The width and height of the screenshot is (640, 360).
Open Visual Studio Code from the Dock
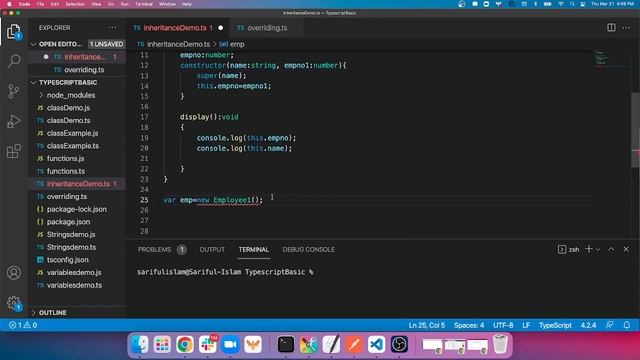(x=376, y=344)
